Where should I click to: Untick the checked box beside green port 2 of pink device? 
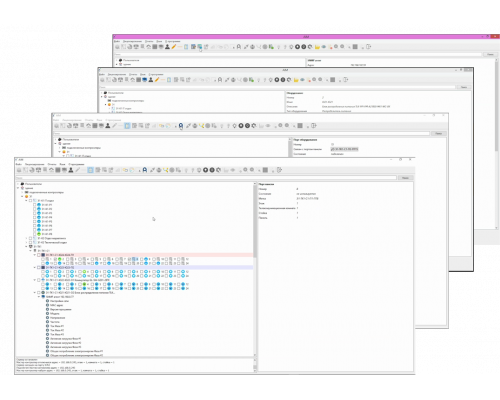tap(55, 259)
